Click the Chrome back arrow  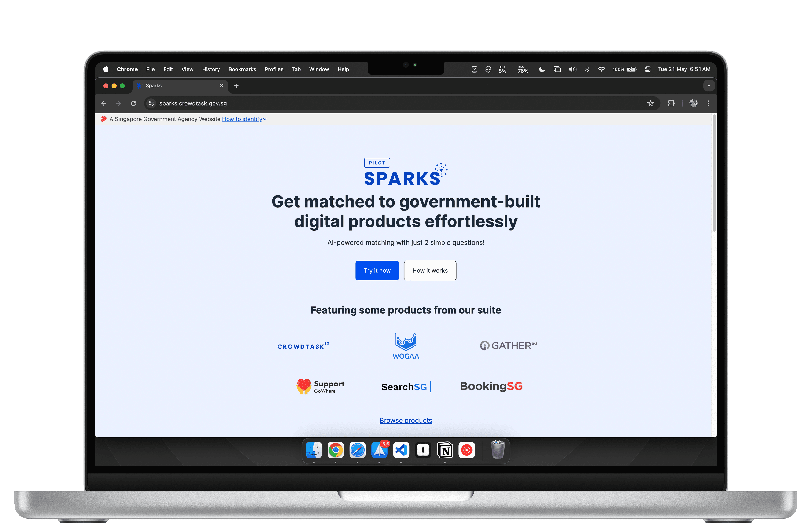click(x=104, y=103)
